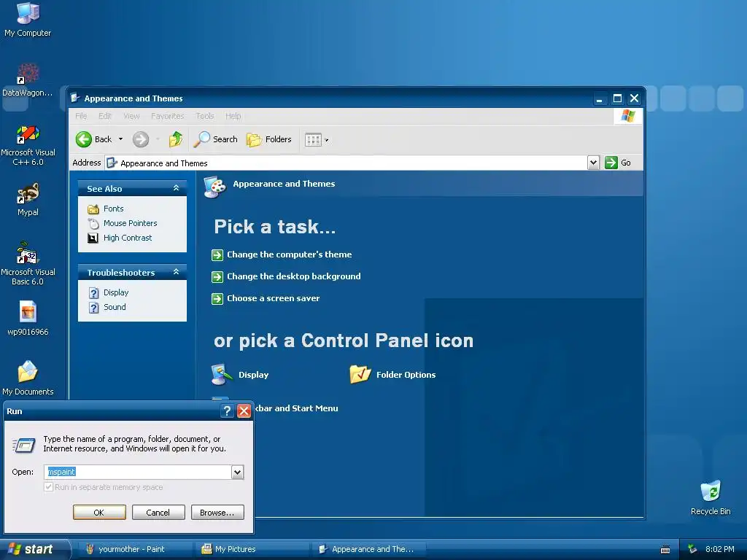Image resolution: width=747 pixels, height=560 pixels.
Task: Click the Windows flag logo in menu bar
Action: tap(627, 116)
